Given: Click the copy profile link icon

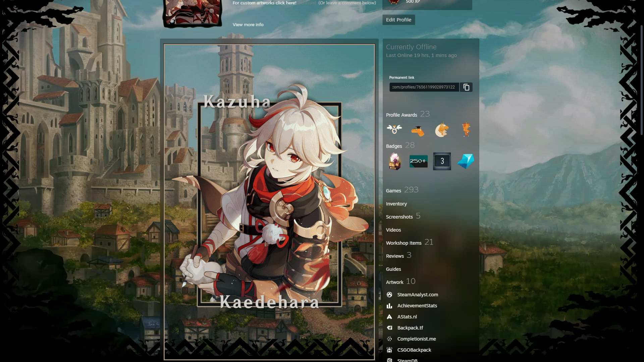Looking at the screenshot, I should click(x=466, y=86).
